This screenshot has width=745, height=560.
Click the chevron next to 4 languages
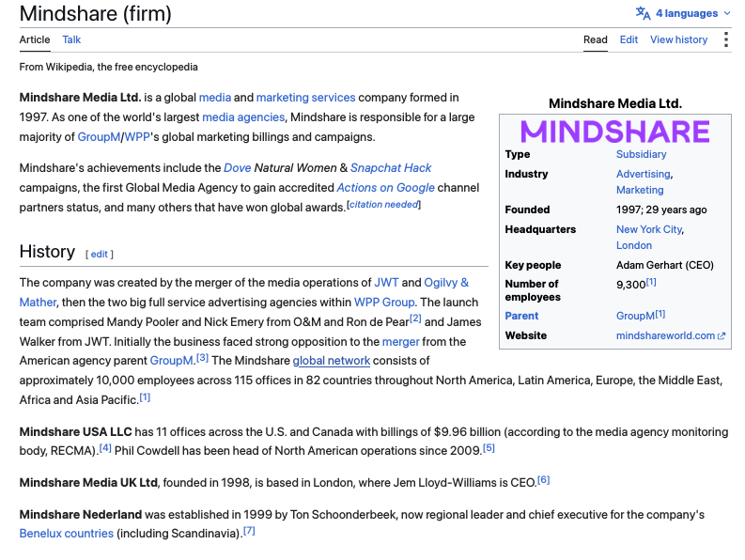727,13
